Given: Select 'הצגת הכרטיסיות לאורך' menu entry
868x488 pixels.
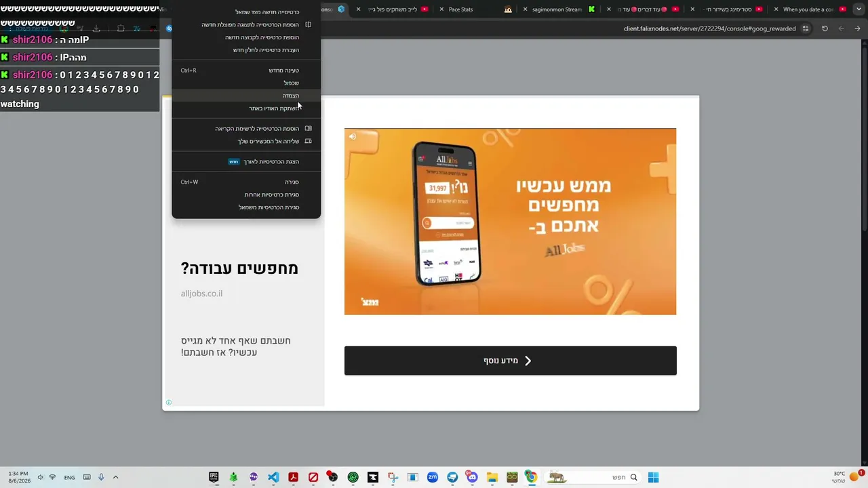Looking at the screenshot, I should coord(246,162).
